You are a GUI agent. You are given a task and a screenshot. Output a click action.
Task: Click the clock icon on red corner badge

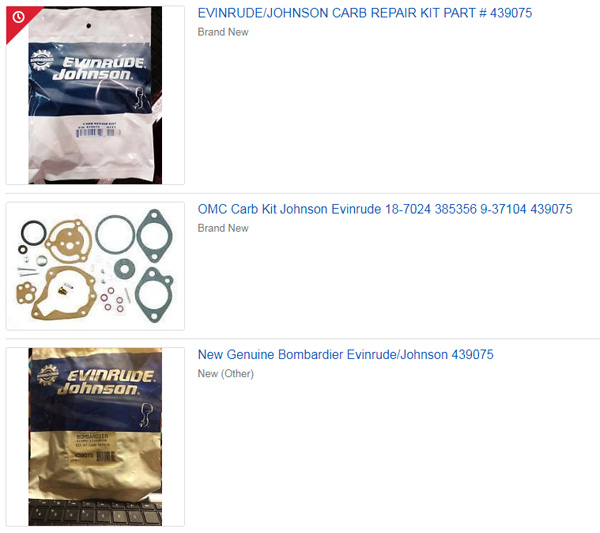tap(18, 17)
